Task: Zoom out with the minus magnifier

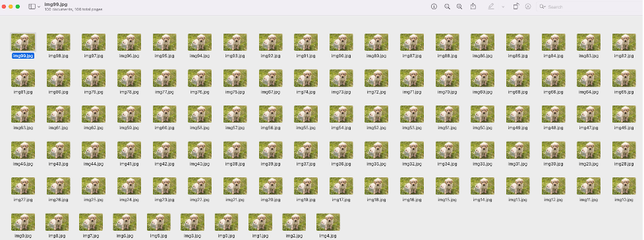Action: pos(448,7)
